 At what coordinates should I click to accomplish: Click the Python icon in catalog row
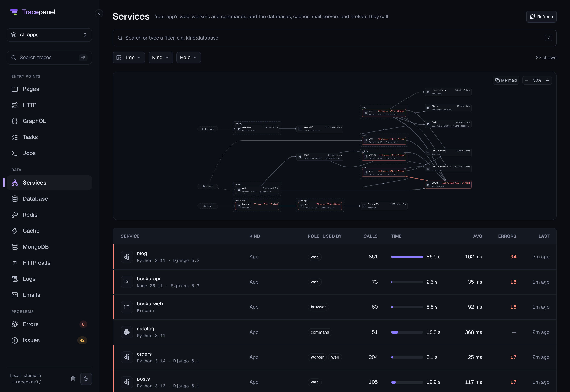click(x=127, y=332)
